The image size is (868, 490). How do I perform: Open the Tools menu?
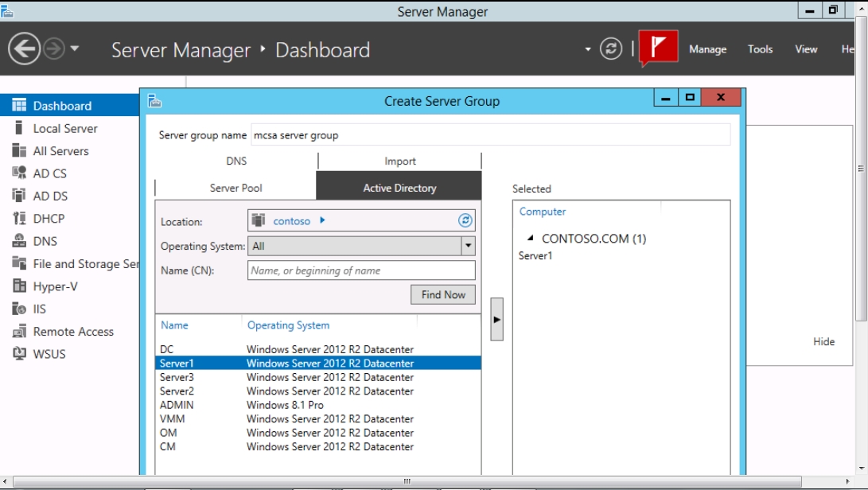point(760,49)
